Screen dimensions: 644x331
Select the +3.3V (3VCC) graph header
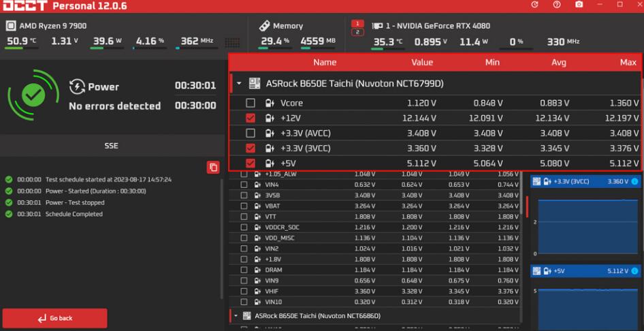coord(585,181)
